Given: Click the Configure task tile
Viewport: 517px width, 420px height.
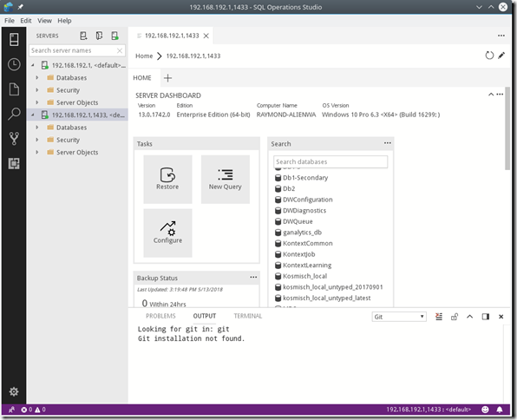Looking at the screenshot, I should pyautogui.click(x=167, y=233).
